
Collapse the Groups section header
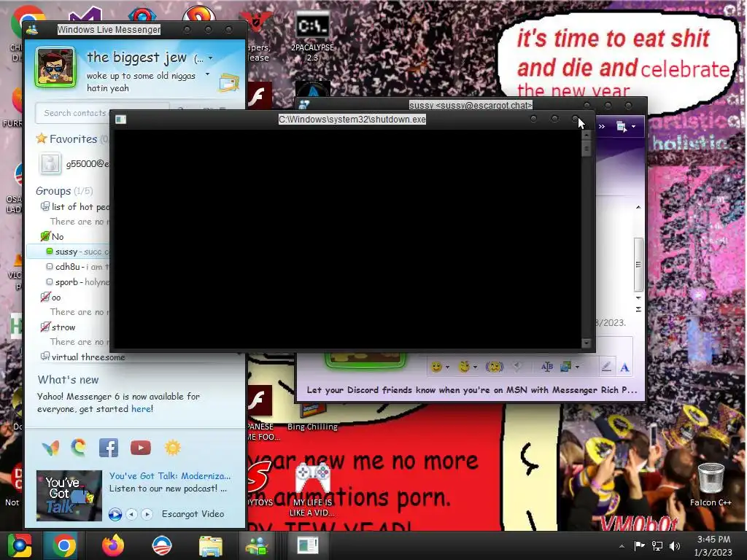click(64, 191)
